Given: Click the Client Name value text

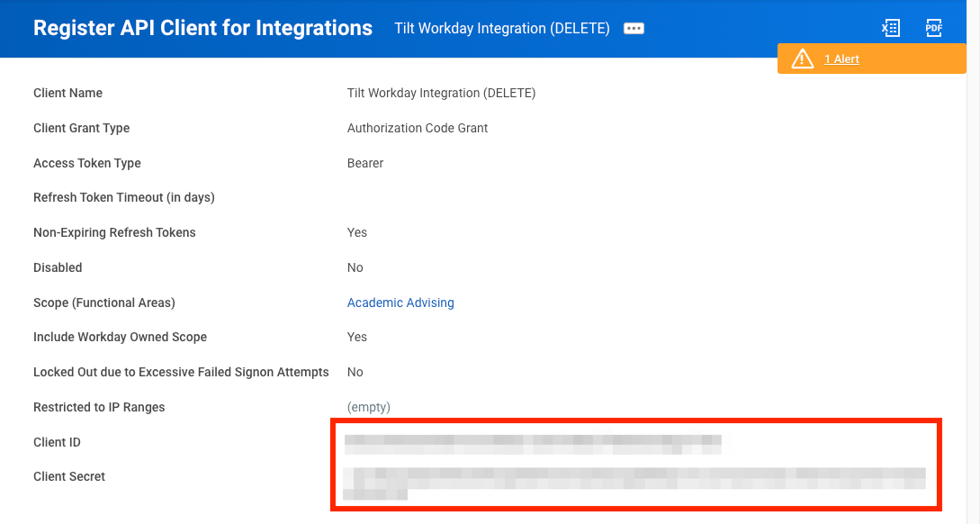Looking at the screenshot, I should click(441, 93).
